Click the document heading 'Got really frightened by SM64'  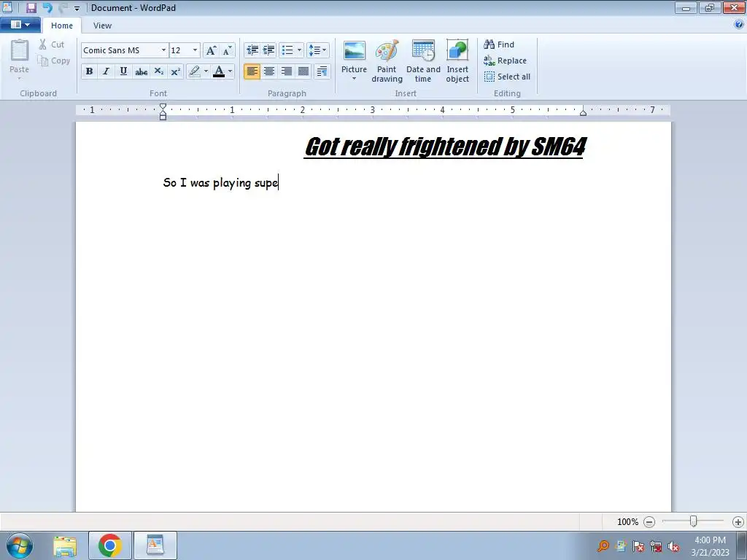pos(445,147)
